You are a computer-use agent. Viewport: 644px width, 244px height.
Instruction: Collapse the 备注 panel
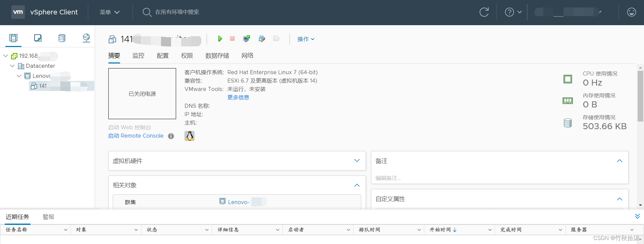click(620, 161)
